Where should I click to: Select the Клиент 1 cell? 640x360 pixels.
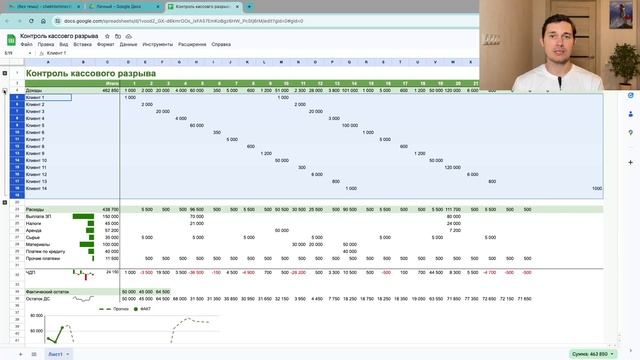click(x=48, y=98)
